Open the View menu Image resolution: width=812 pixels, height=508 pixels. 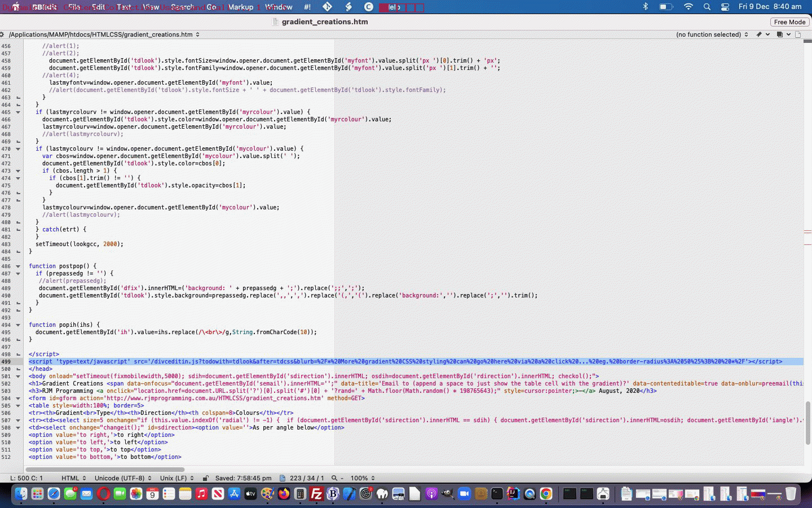point(151,7)
